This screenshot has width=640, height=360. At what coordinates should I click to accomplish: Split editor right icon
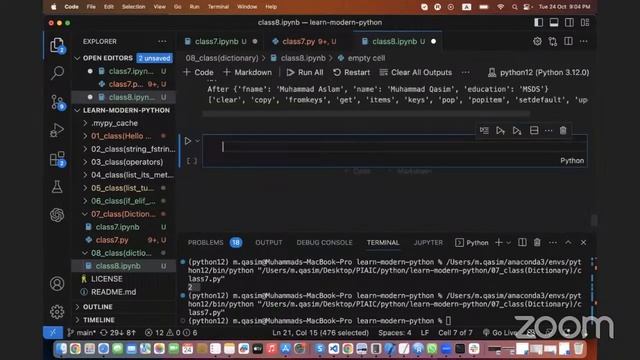[x=568, y=41]
